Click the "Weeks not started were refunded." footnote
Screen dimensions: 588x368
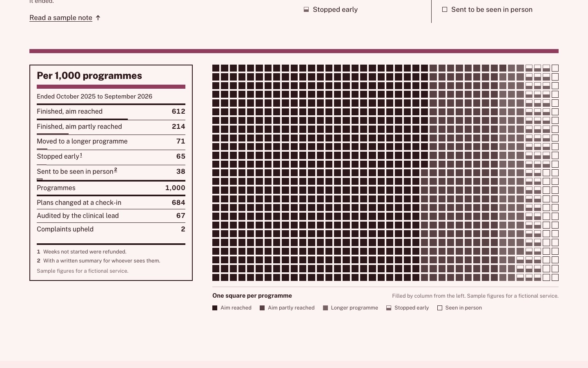[85, 252]
